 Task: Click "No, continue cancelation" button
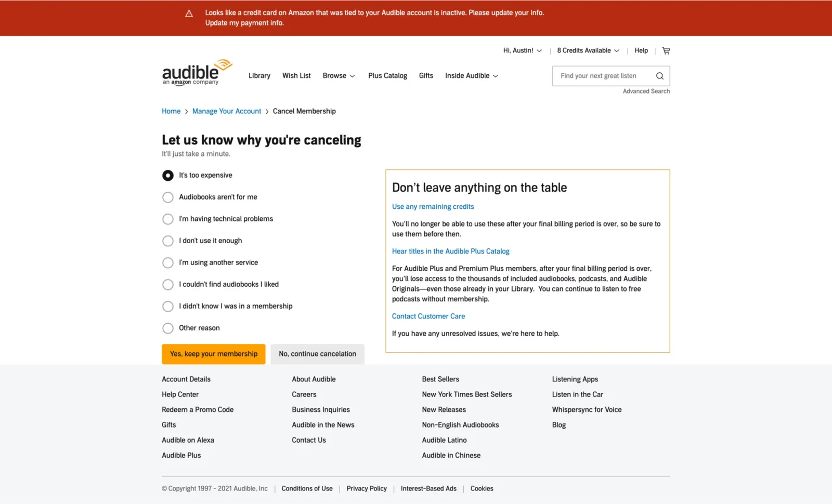(317, 354)
